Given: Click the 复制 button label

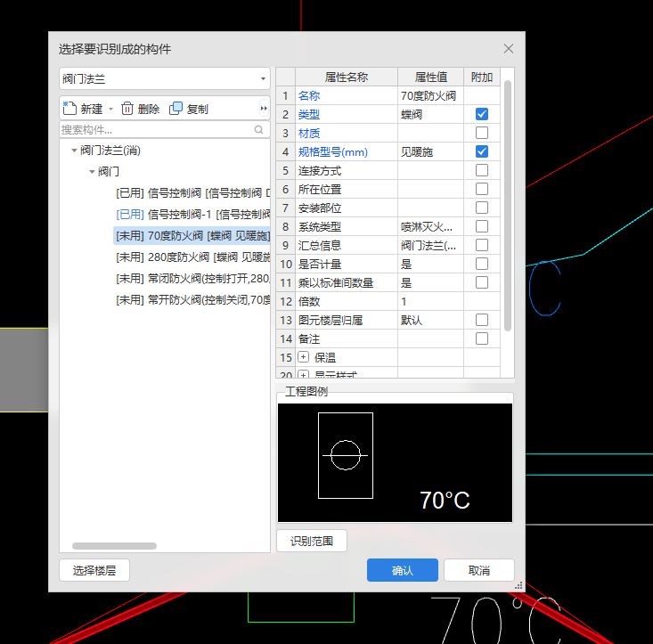Looking at the screenshot, I should 198,109.
